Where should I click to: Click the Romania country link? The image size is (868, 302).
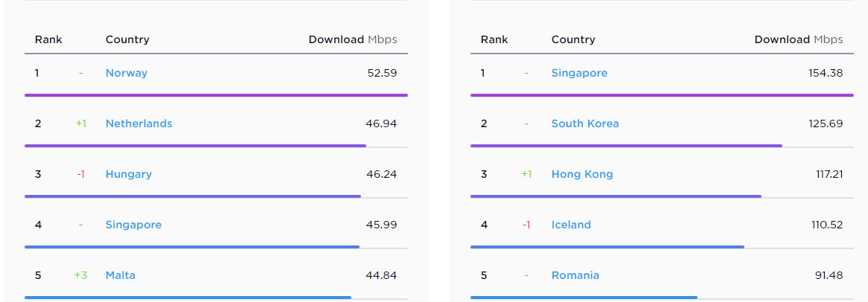(575, 275)
